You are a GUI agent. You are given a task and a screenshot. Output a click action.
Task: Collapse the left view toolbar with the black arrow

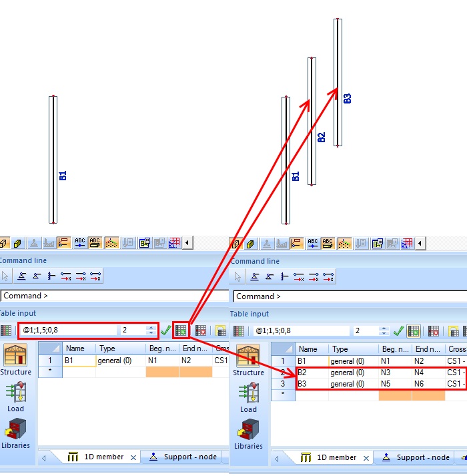coord(187,243)
